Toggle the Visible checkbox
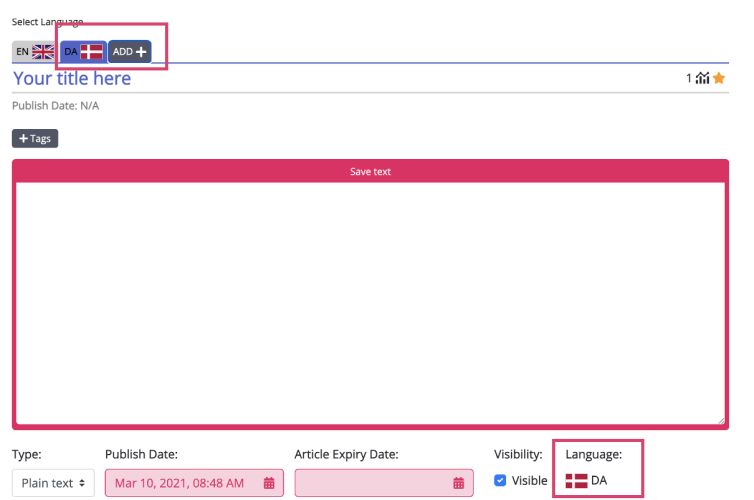The width and height of the screenshot is (754, 500). [501, 481]
